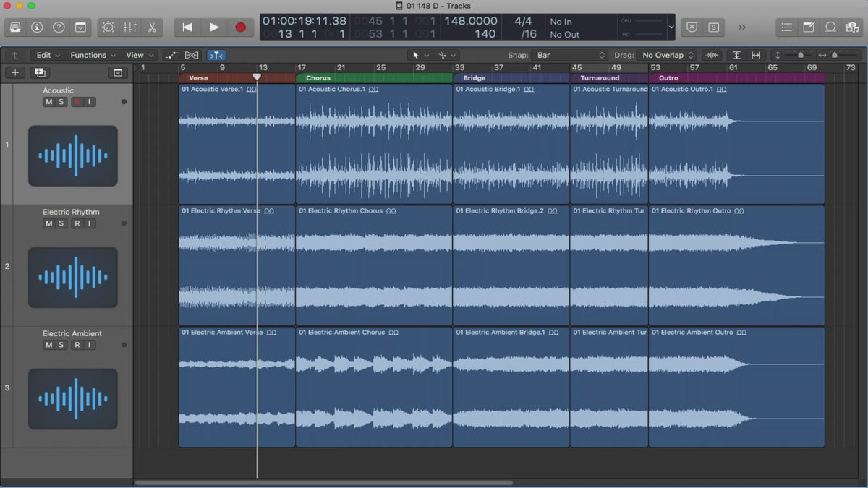Open the Mixer
Viewport: 868px width, 488px height.
point(130,27)
